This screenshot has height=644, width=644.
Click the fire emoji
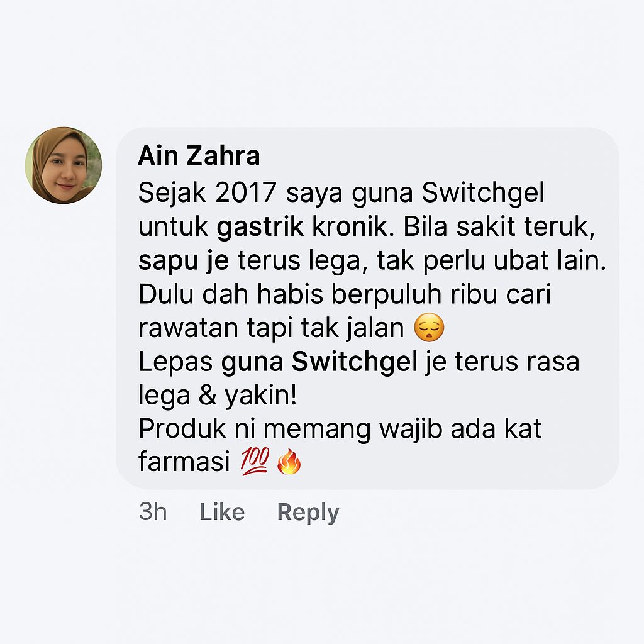pos(289,461)
